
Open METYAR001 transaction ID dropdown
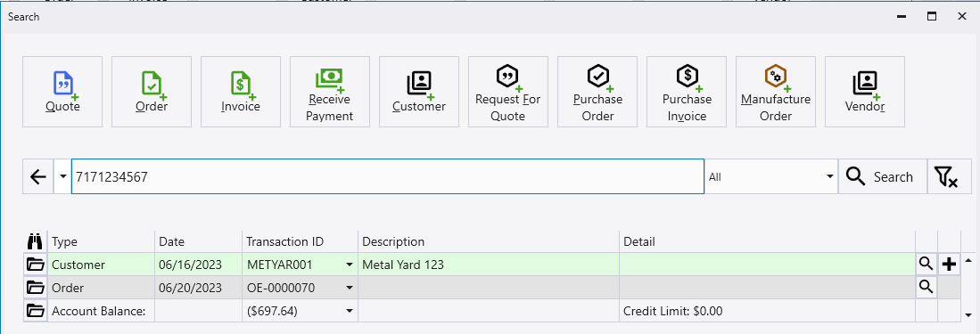pyautogui.click(x=349, y=265)
